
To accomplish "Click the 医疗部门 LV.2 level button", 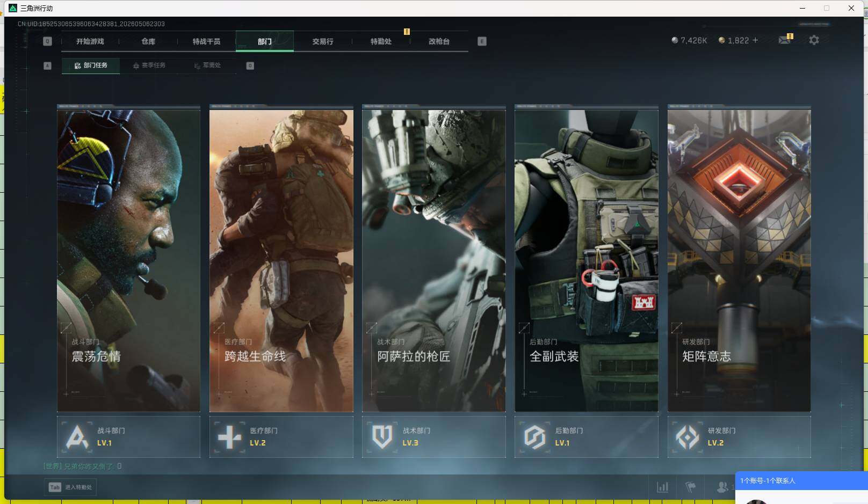I will coord(281,437).
